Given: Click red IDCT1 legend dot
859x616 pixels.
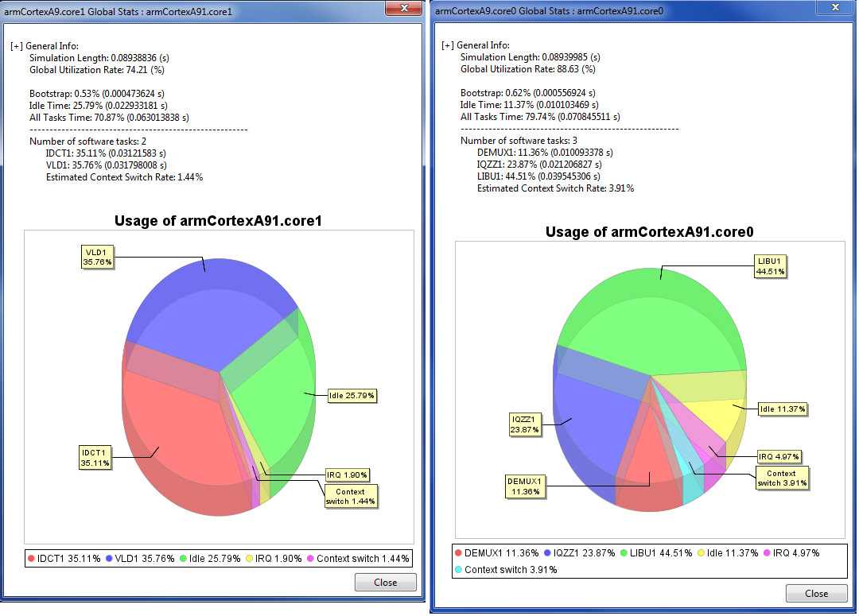Looking at the screenshot, I should [x=31, y=559].
